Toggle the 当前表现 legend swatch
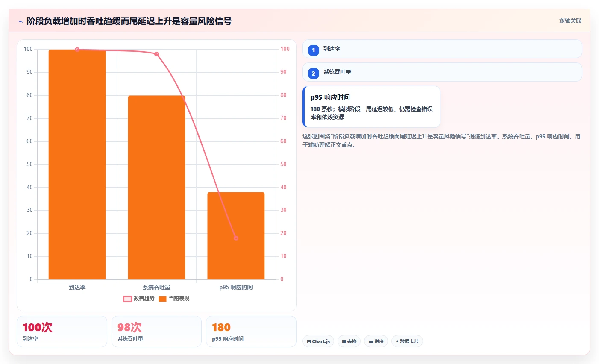Image resolution: width=599 pixels, height=364 pixels. point(162,299)
